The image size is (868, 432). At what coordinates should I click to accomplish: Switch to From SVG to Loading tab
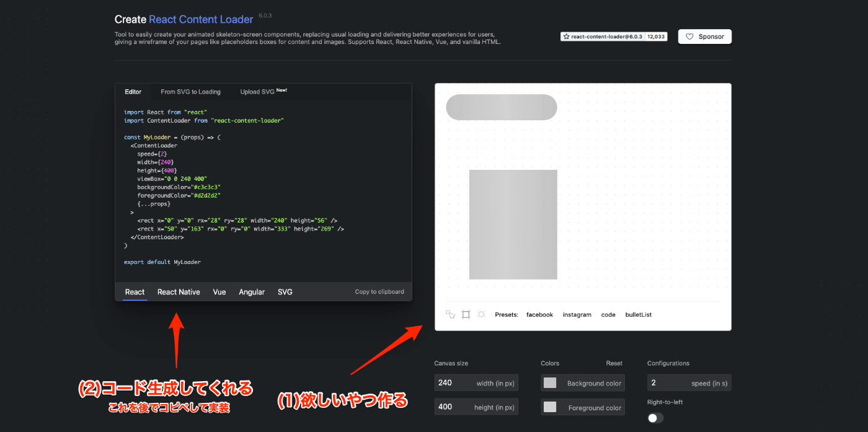[190, 92]
